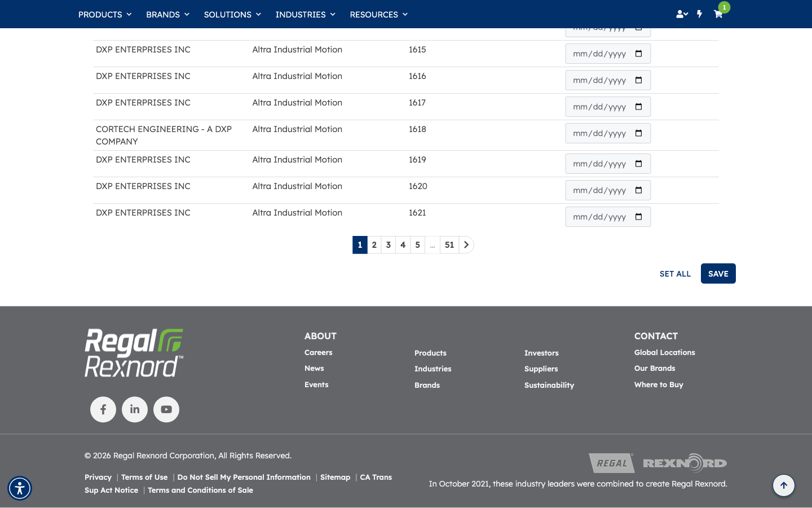Image resolution: width=812 pixels, height=508 pixels.
Task: Go to page 3
Action: (x=389, y=245)
